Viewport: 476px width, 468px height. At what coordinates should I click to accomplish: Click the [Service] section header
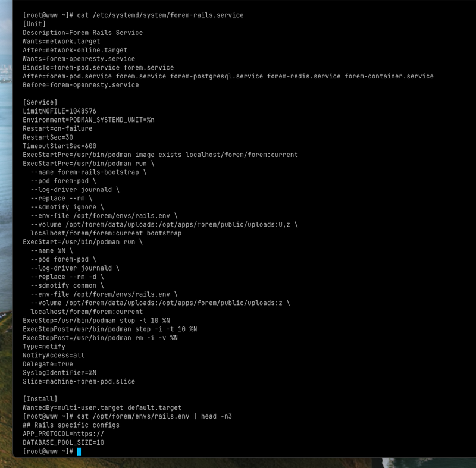[40, 102]
